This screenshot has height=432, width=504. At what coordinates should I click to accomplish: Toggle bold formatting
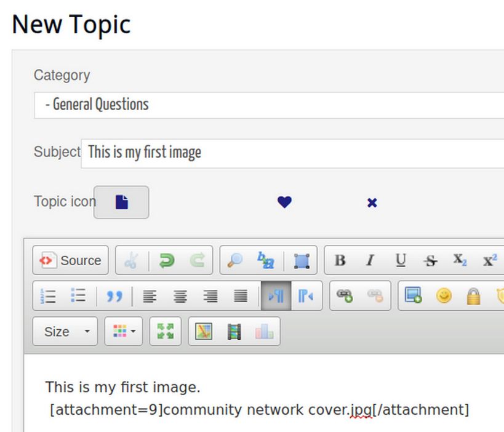(x=340, y=260)
